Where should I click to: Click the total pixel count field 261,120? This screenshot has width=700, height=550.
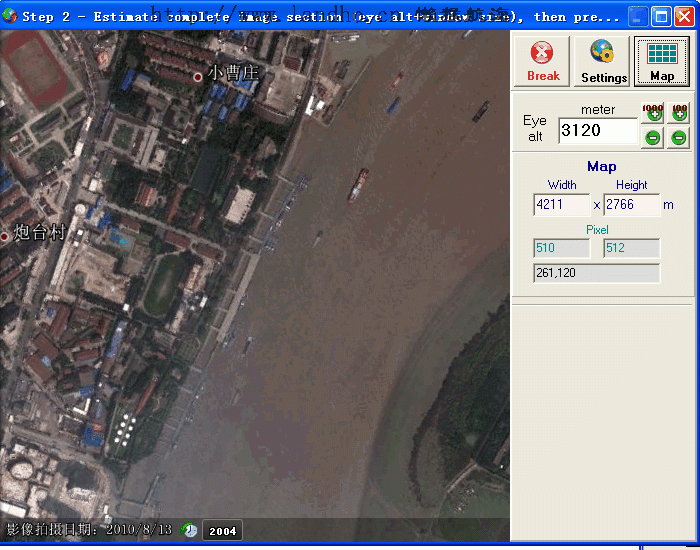coord(596,273)
